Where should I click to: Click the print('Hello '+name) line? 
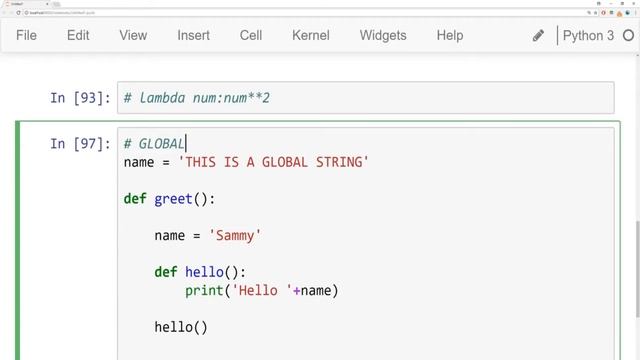click(262, 291)
